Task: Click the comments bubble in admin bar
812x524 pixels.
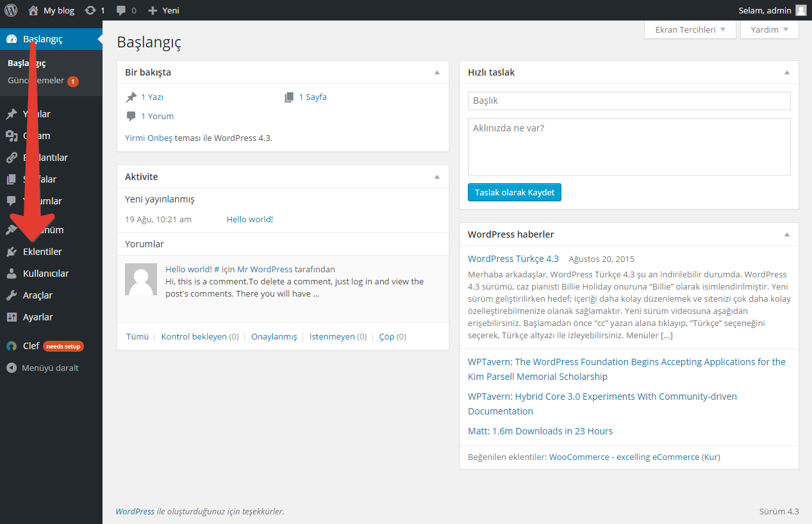Action: click(121, 11)
